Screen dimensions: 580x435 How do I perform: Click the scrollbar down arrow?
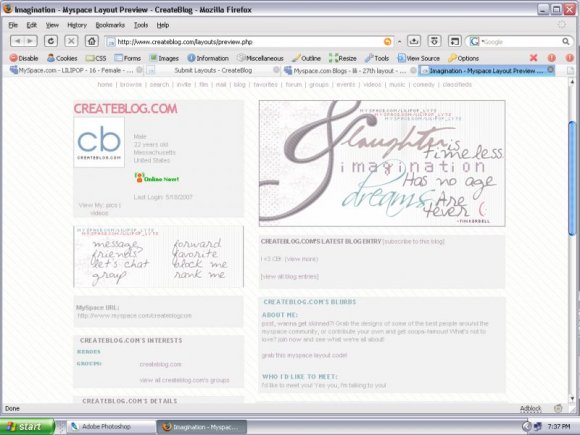tap(572, 398)
